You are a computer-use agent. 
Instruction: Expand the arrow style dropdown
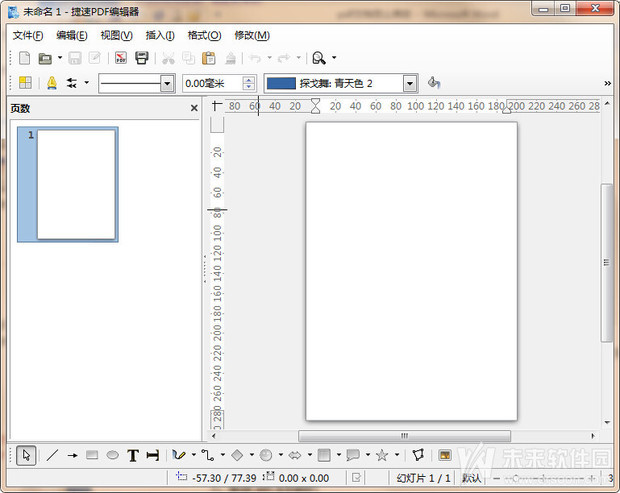87,83
